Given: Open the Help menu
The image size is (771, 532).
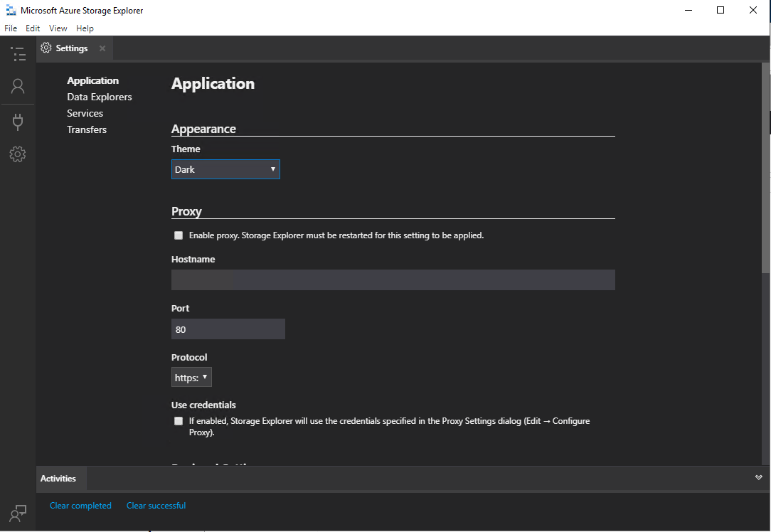Looking at the screenshot, I should click(85, 28).
